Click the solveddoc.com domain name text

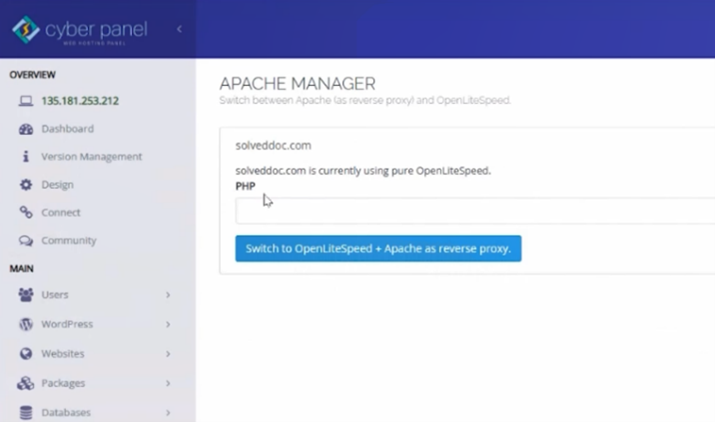[x=273, y=146]
